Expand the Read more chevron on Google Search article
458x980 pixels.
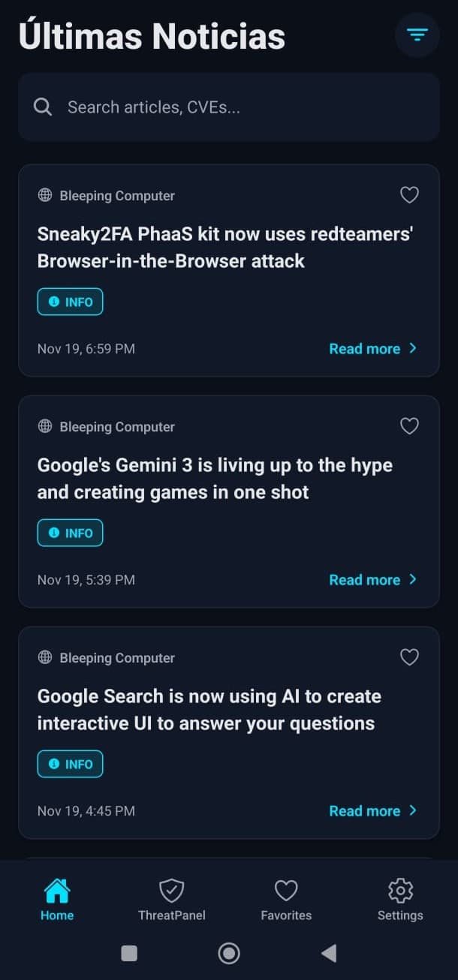pyautogui.click(x=414, y=810)
